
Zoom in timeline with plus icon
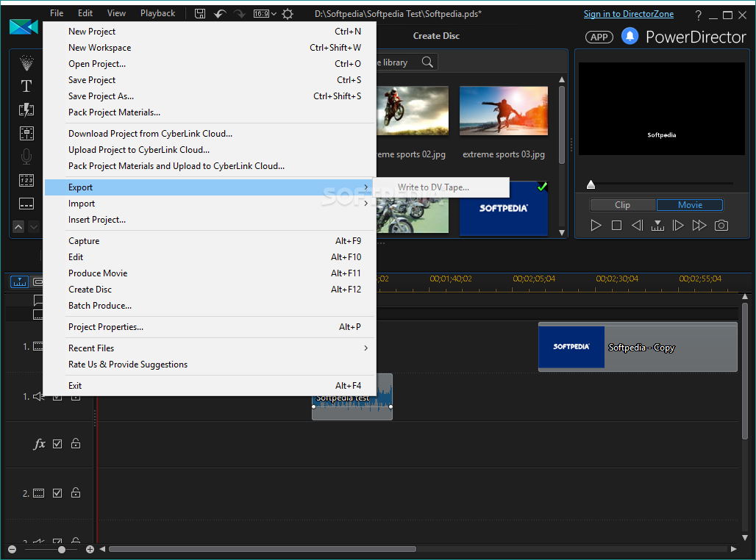[90, 550]
